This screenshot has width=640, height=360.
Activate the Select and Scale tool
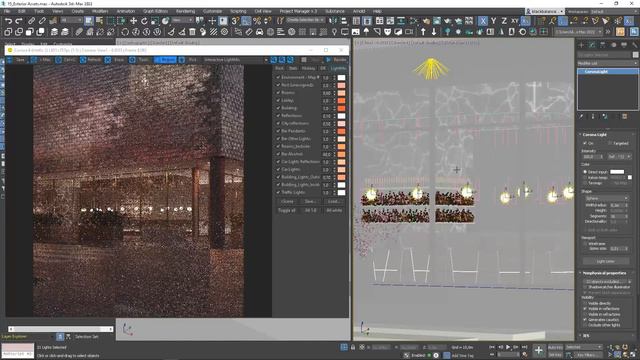(x=155, y=20)
